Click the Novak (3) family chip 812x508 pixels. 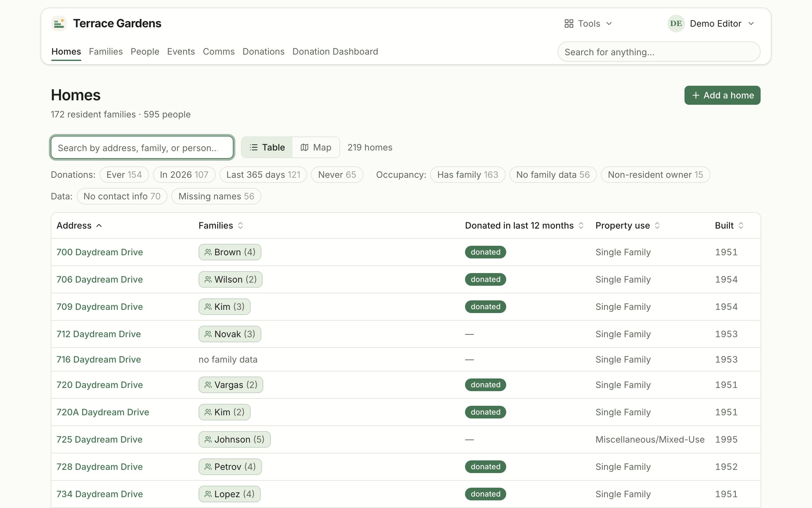coord(230,334)
